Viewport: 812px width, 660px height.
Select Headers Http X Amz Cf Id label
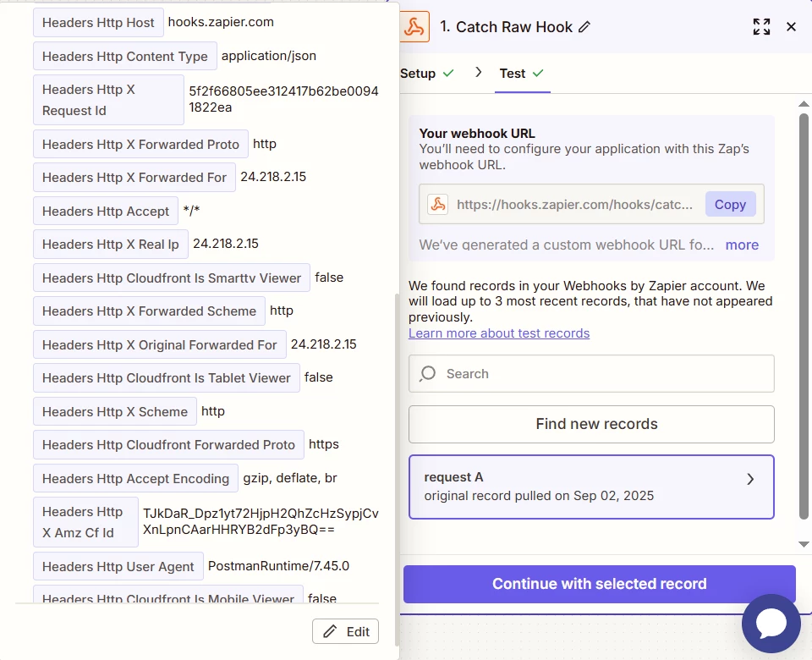(x=85, y=522)
